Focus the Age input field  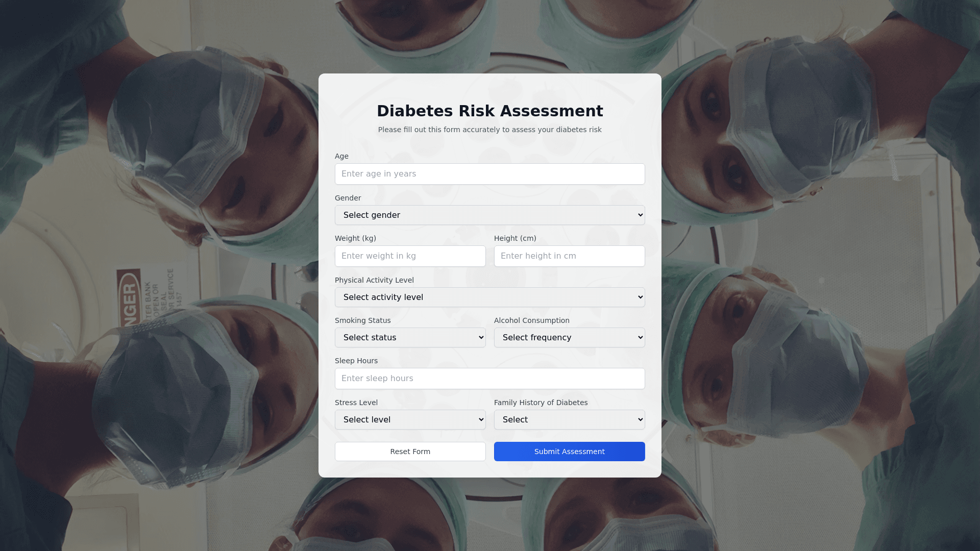[x=490, y=174]
